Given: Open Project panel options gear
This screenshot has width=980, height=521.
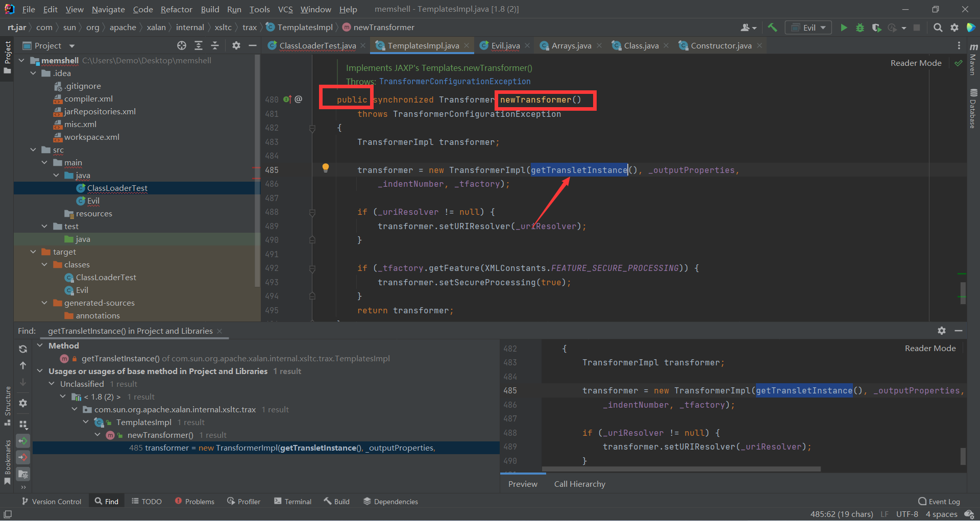Looking at the screenshot, I should pyautogui.click(x=236, y=45).
